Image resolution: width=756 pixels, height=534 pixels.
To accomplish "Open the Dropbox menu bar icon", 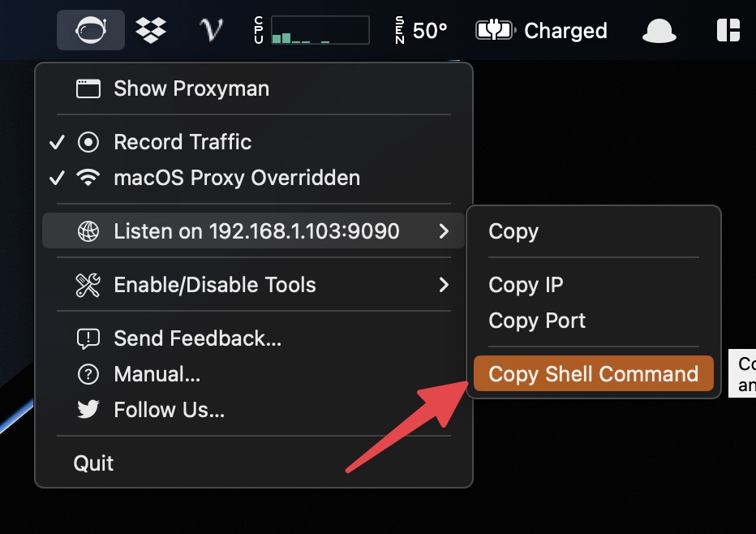I will point(150,30).
